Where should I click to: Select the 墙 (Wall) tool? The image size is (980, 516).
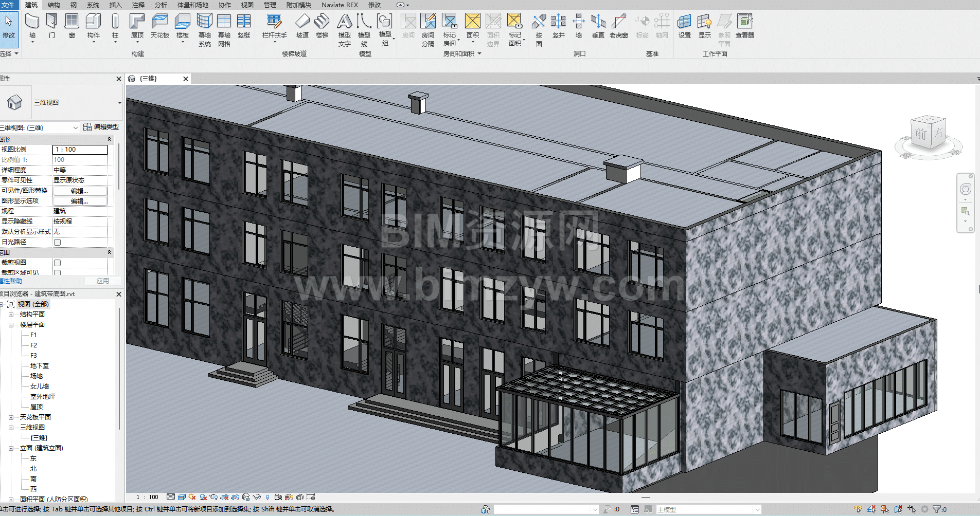pyautogui.click(x=32, y=26)
